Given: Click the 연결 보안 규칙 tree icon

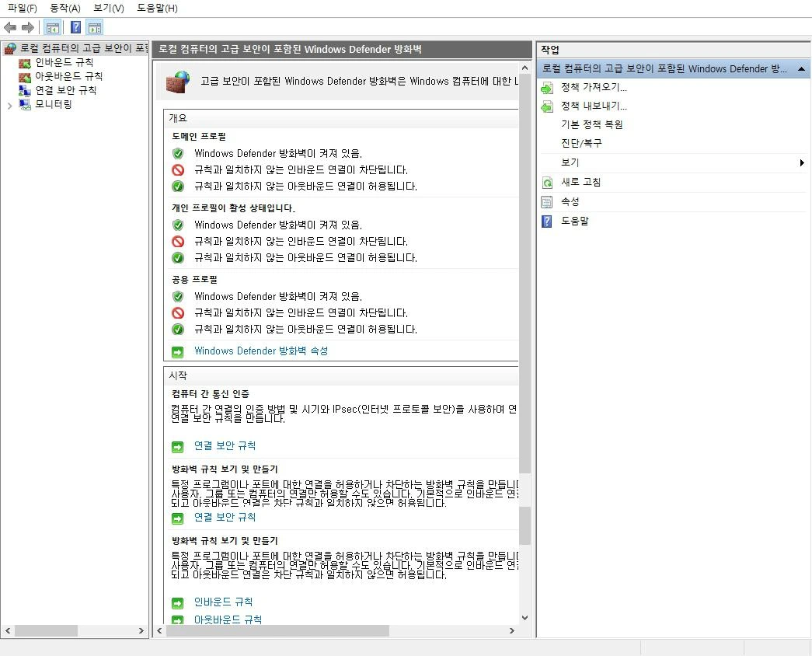Looking at the screenshot, I should (24, 91).
